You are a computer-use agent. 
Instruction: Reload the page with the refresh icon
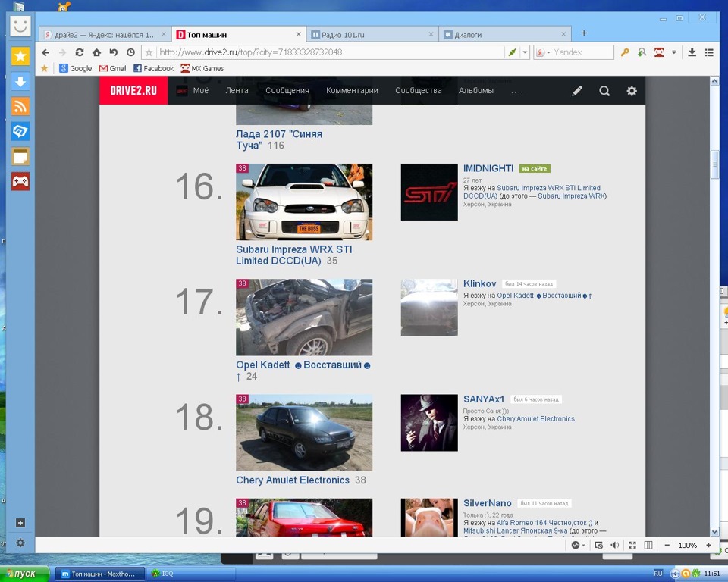coord(80,52)
